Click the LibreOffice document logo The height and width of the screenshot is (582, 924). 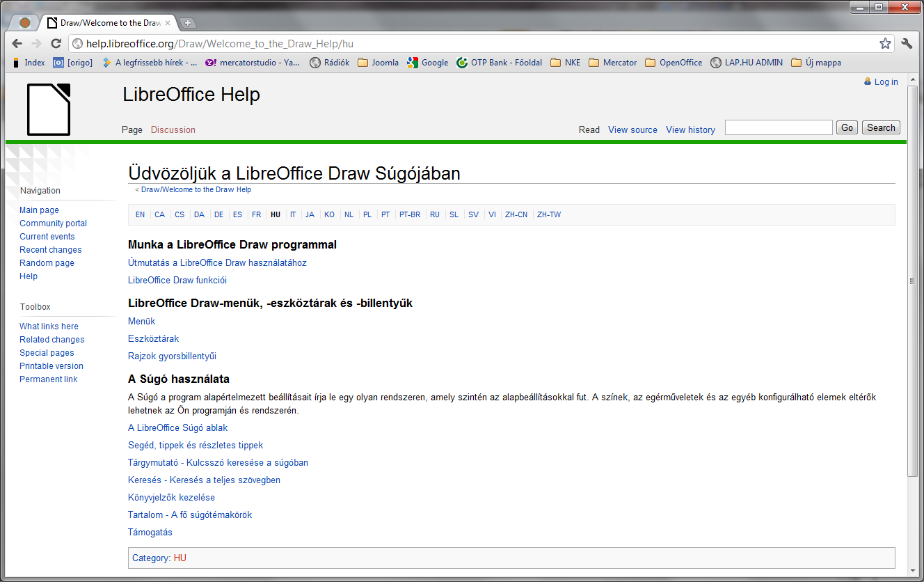point(49,109)
